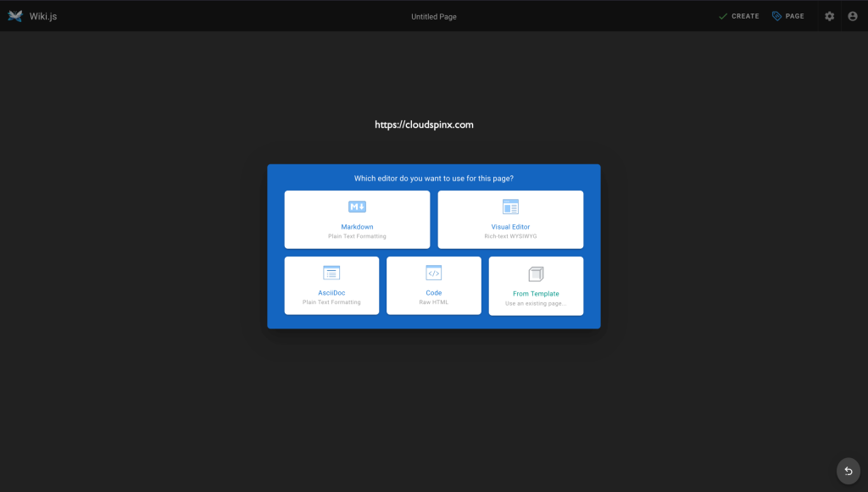The width and height of the screenshot is (868, 492).
Task: Click the green checkmark CREATE icon
Action: [723, 15]
